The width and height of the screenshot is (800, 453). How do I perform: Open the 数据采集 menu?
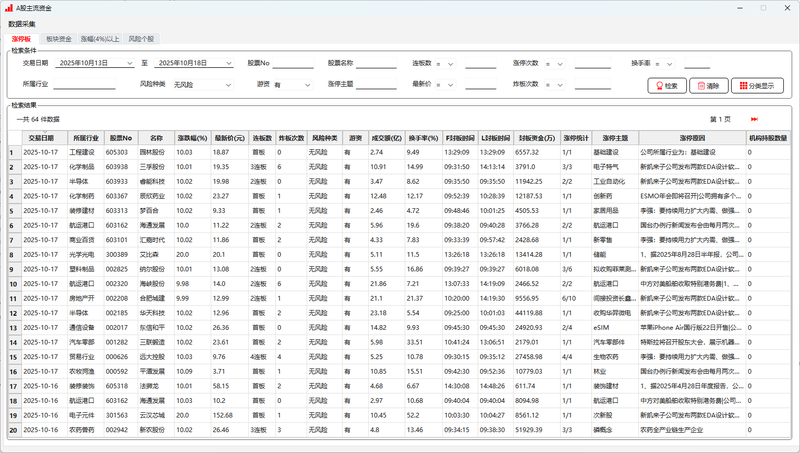click(21, 23)
